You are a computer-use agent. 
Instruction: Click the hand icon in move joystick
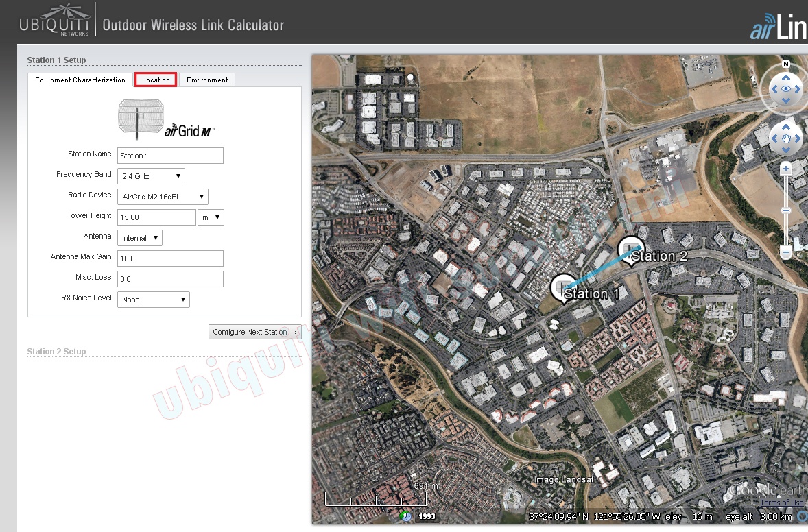coord(786,138)
